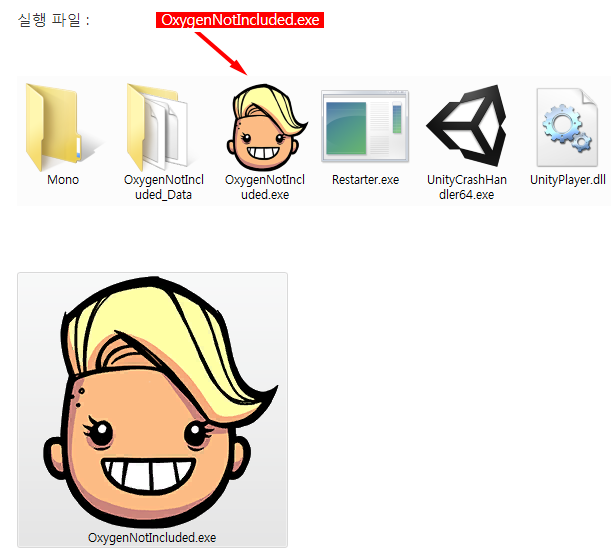The width and height of the screenshot is (611, 556).
Task: Click the 'UnityPlayer.dll' file name label
Action: pos(568,180)
